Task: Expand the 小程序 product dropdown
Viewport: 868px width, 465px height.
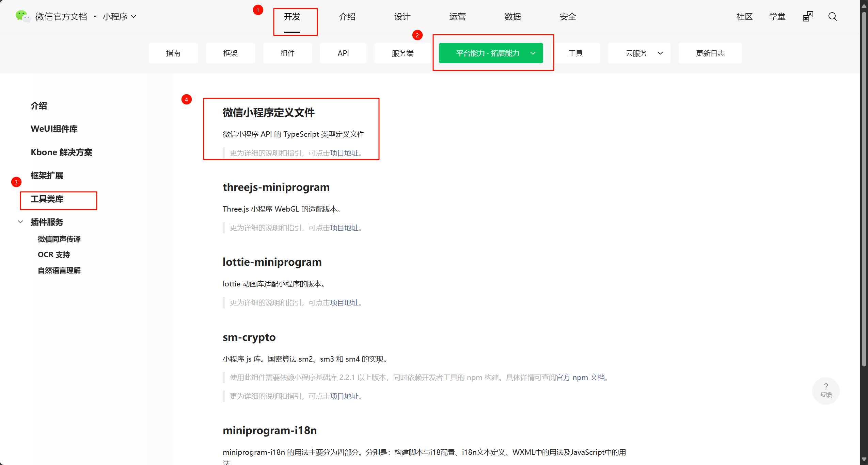Action: point(120,16)
